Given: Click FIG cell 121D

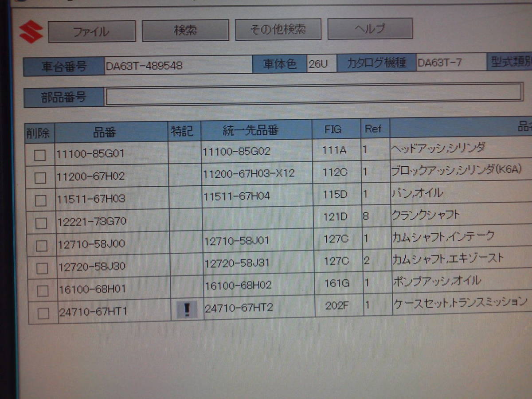Looking at the screenshot, I should click(x=336, y=216).
